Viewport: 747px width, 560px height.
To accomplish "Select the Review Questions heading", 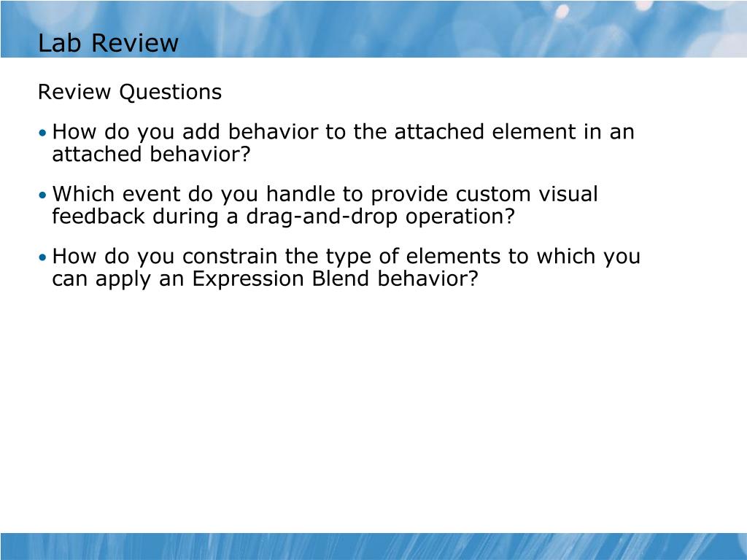I will coord(130,92).
